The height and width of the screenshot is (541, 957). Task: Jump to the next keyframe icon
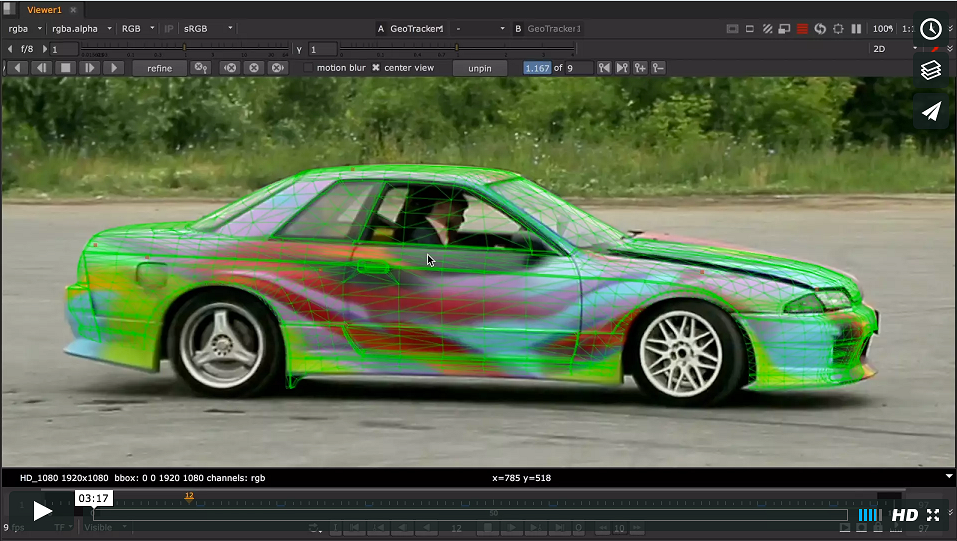point(622,68)
